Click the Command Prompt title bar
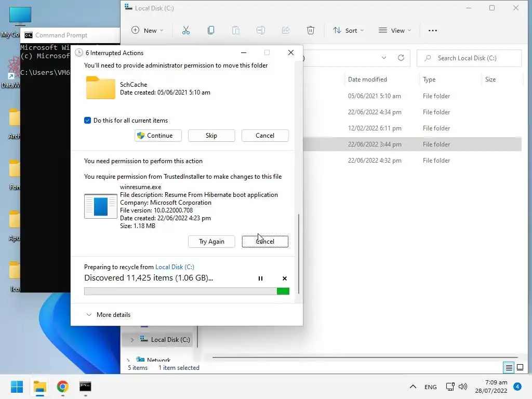The height and width of the screenshot is (399, 532). (x=70, y=35)
